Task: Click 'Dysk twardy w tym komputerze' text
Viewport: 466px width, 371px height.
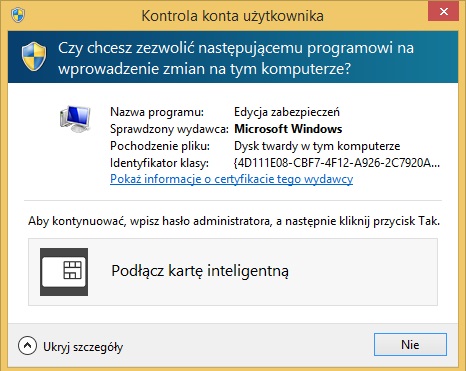Action: point(317,146)
